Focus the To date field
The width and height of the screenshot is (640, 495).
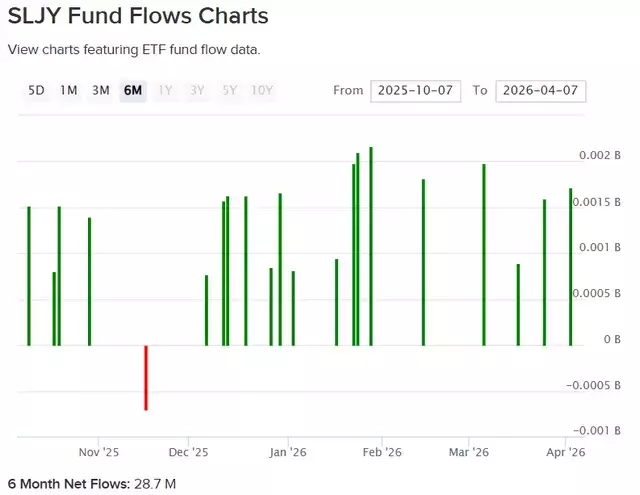click(540, 91)
